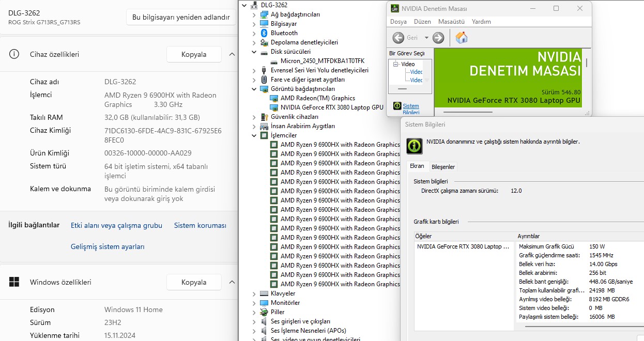The width and height of the screenshot is (644, 341).
Task: Click the Fare ve diğer işaret aygıtları icon
Action: (x=264, y=80)
